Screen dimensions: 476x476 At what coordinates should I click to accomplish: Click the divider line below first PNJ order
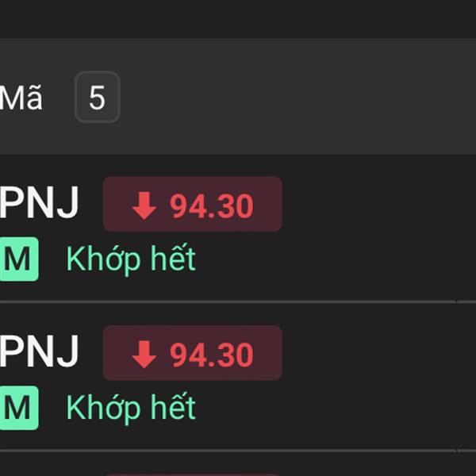pos(238,301)
